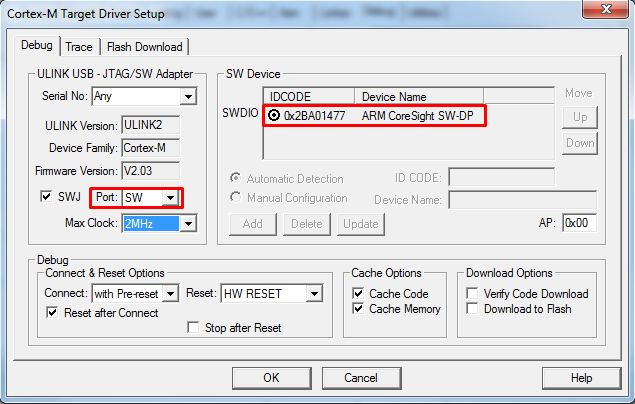Uncheck Reset after Connect
635x404 pixels.
click(53, 313)
